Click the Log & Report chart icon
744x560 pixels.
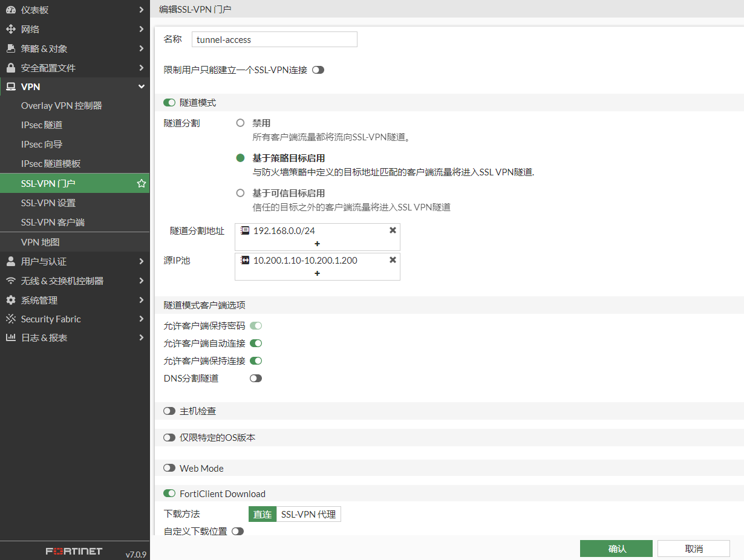pyautogui.click(x=10, y=337)
